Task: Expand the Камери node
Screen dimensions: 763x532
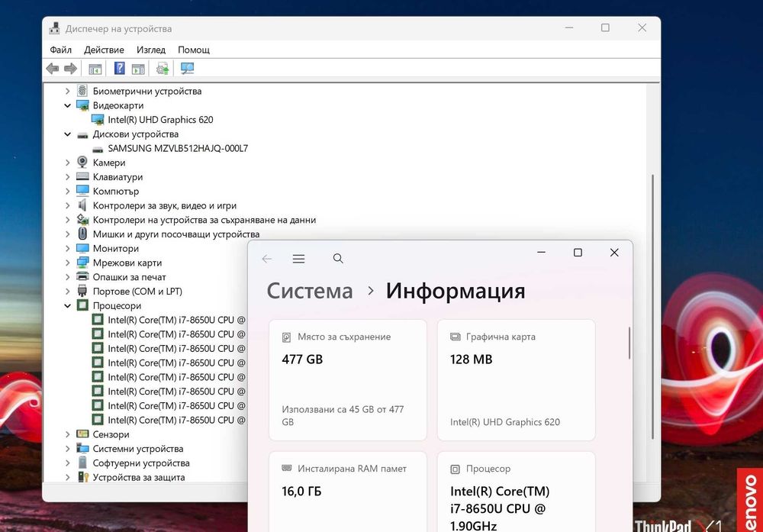Action: [68, 163]
